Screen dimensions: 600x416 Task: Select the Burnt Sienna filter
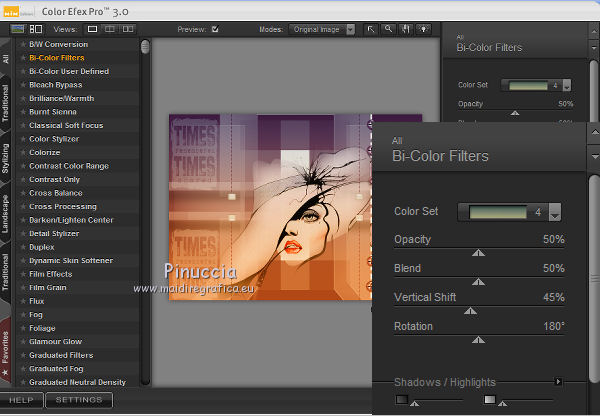pyautogui.click(x=53, y=112)
